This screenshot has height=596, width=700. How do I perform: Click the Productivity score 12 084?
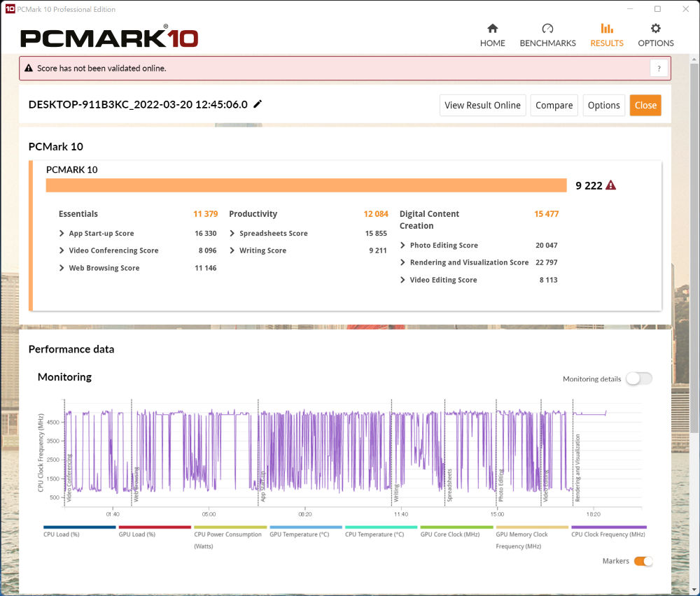pyautogui.click(x=376, y=213)
